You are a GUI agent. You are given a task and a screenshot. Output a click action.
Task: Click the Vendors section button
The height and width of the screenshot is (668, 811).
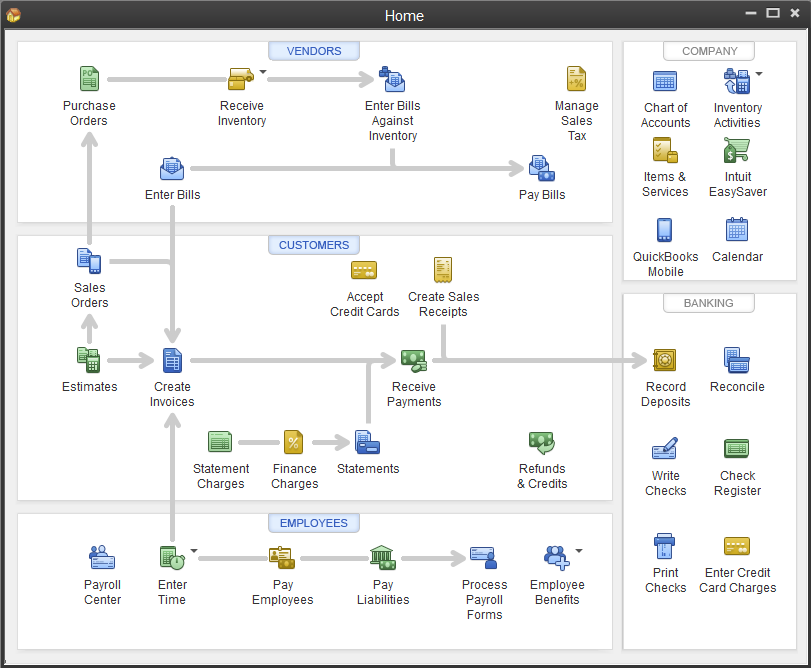point(314,51)
